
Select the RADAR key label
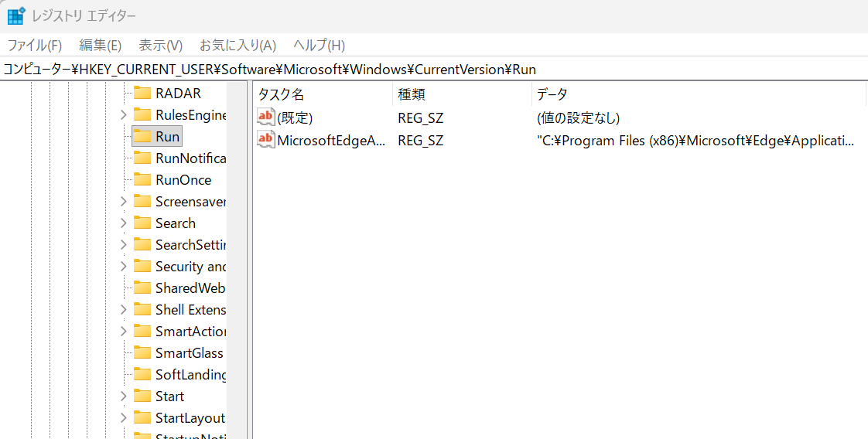(178, 94)
